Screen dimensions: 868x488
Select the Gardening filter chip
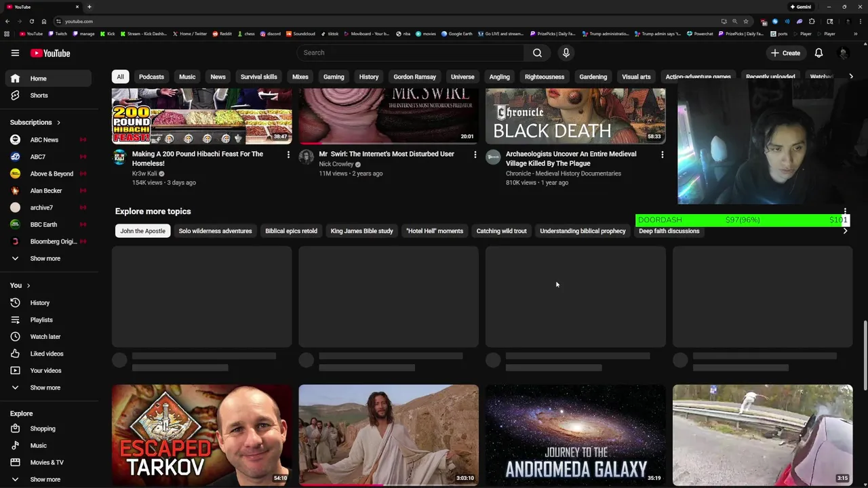pos(593,77)
